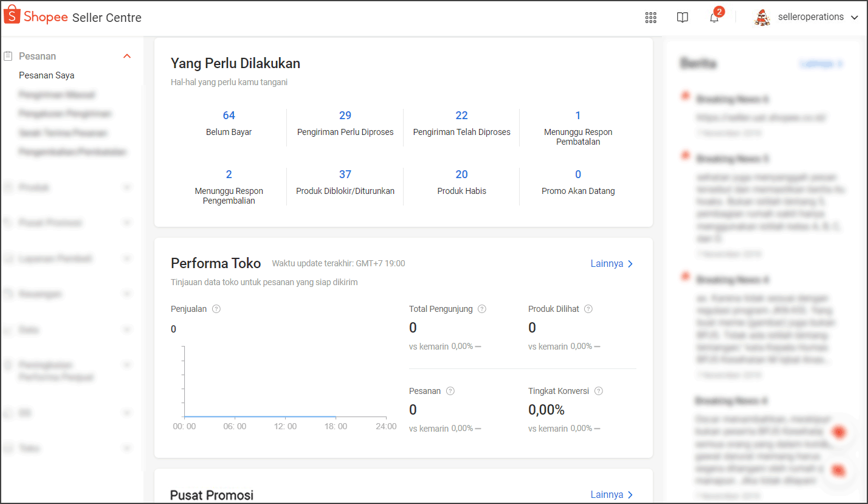Click the selleroperations profile avatar
The width and height of the screenshot is (868, 504).
(762, 18)
